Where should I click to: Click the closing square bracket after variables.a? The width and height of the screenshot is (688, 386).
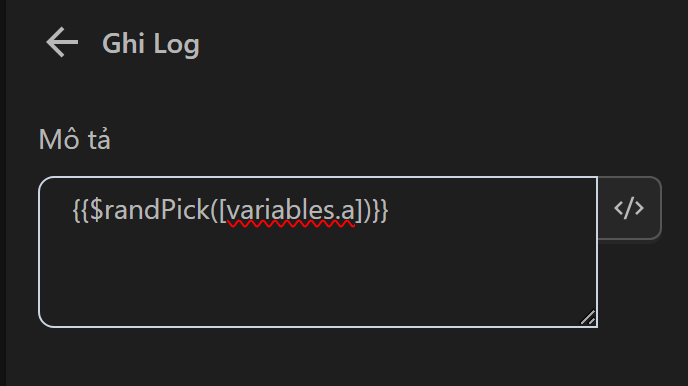pyautogui.click(x=358, y=211)
